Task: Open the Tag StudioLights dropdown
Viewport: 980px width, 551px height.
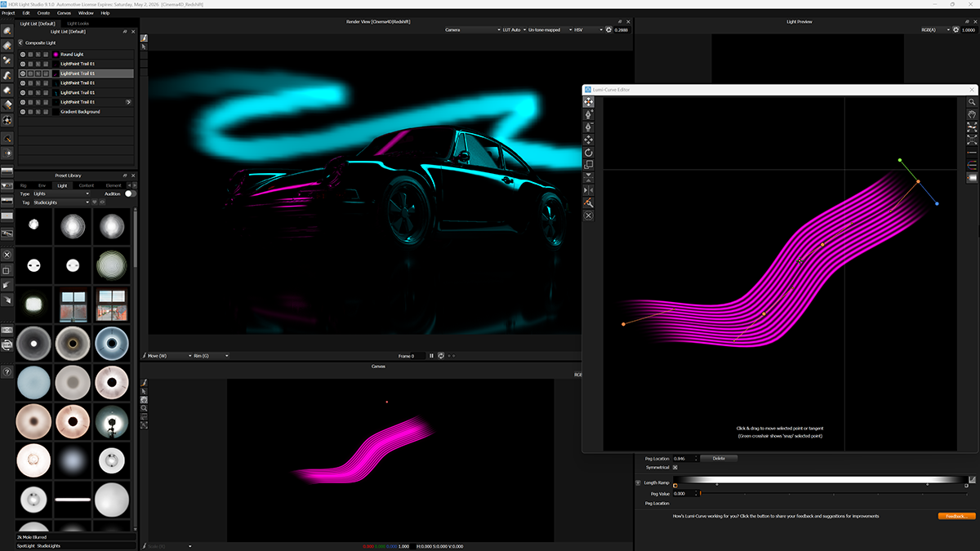Action: [63, 202]
